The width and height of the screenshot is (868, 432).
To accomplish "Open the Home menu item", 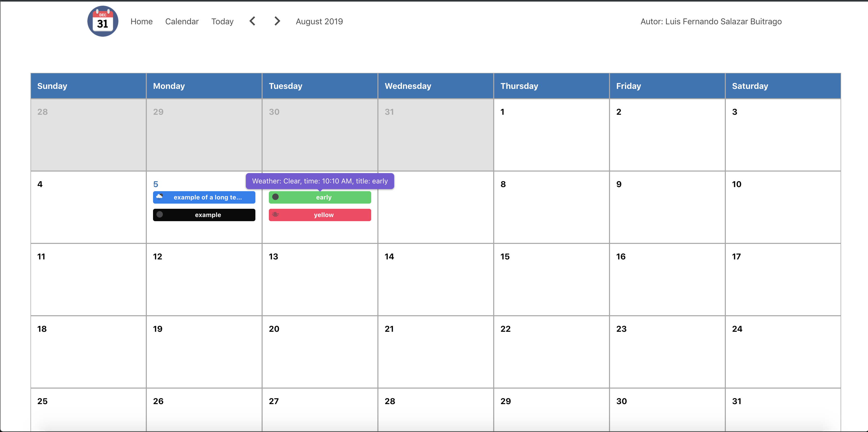I will point(142,21).
